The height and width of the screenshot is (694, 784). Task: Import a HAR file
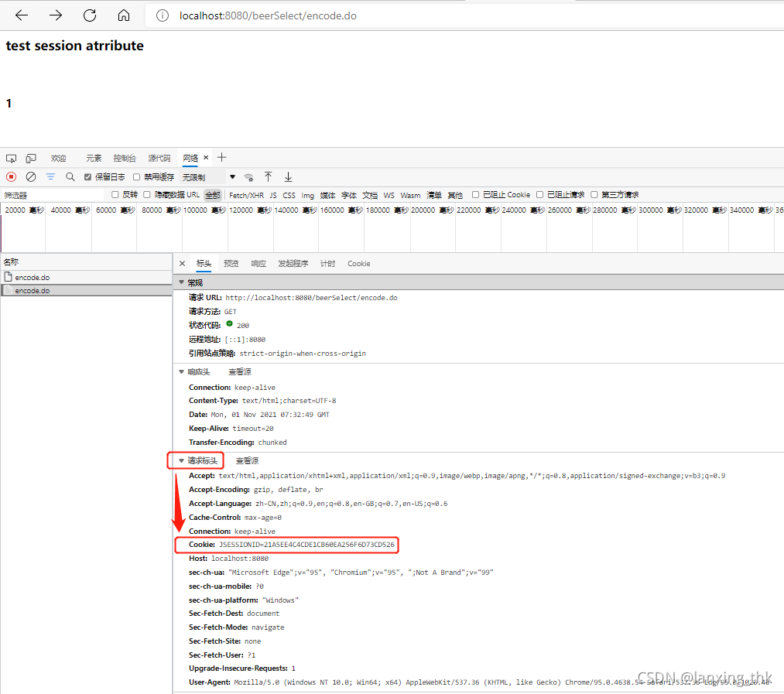coord(268,176)
